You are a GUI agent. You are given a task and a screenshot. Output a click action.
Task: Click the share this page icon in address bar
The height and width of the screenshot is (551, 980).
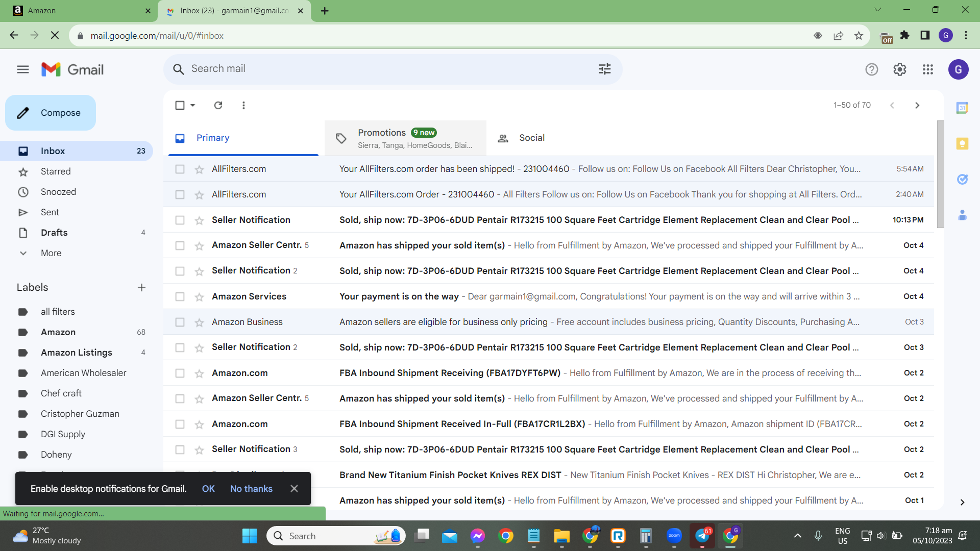tap(838, 36)
